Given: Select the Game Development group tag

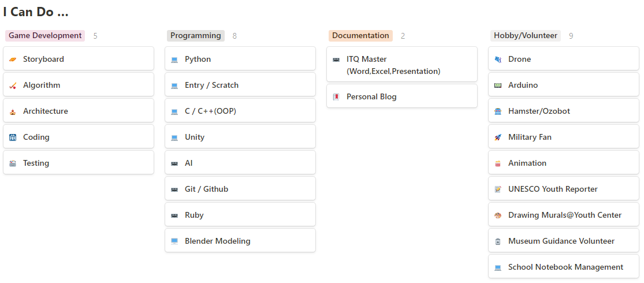Looking at the screenshot, I should (x=45, y=36).
